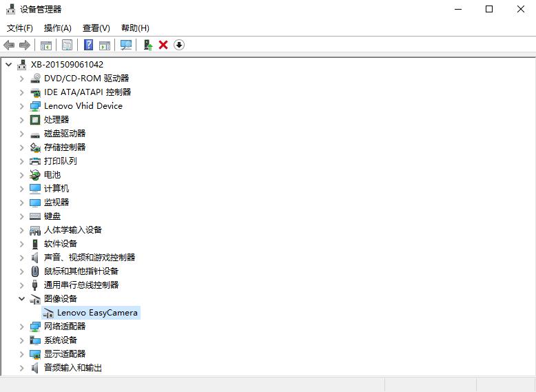Select the 系统设备 label
536x392 pixels.
coord(61,340)
